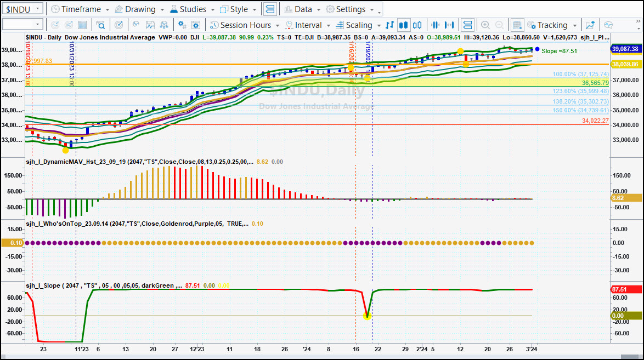The image size is (644, 360).
Task: Click the chart-with-plus icon
Action: click(x=590, y=25)
